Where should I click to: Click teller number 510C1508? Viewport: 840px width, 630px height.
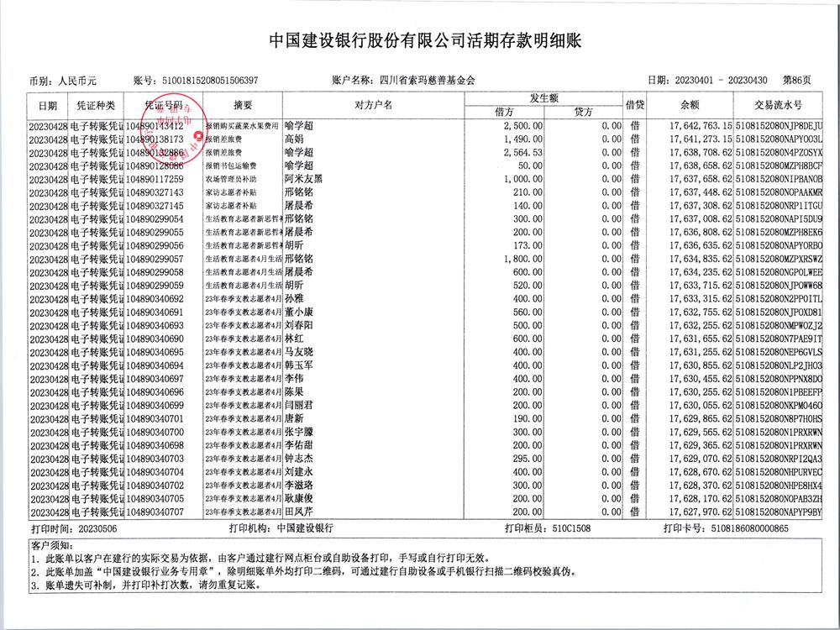pos(571,528)
